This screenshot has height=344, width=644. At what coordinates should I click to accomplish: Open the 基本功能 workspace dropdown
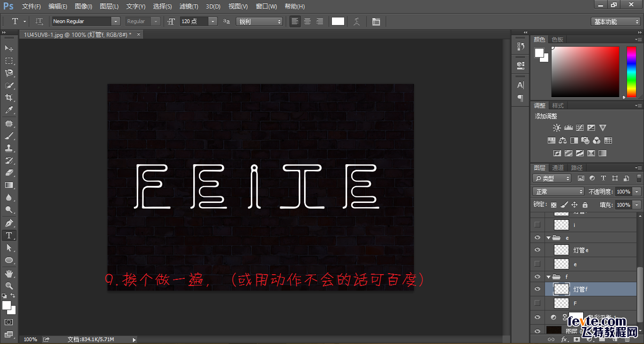coord(616,22)
